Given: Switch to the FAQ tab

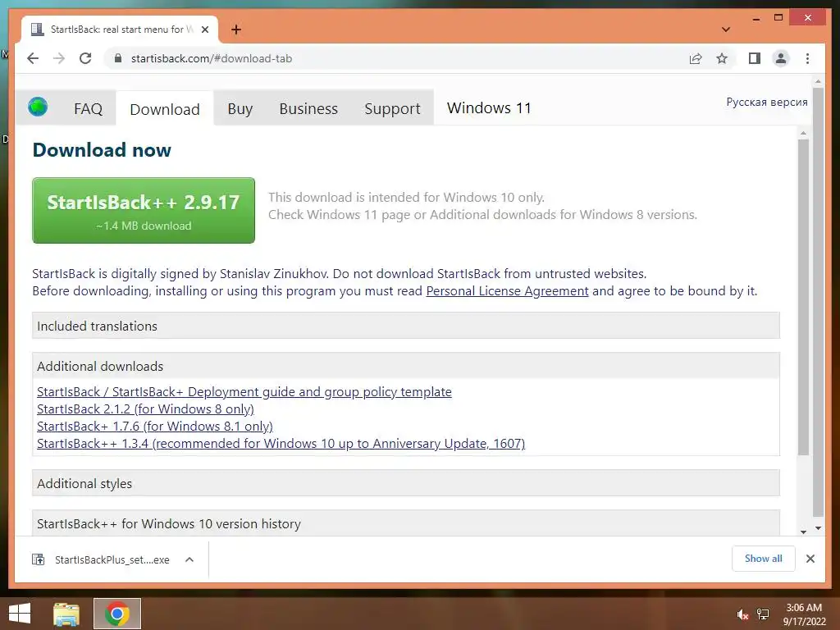Looking at the screenshot, I should pyautogui.click(x=88, y=109).
